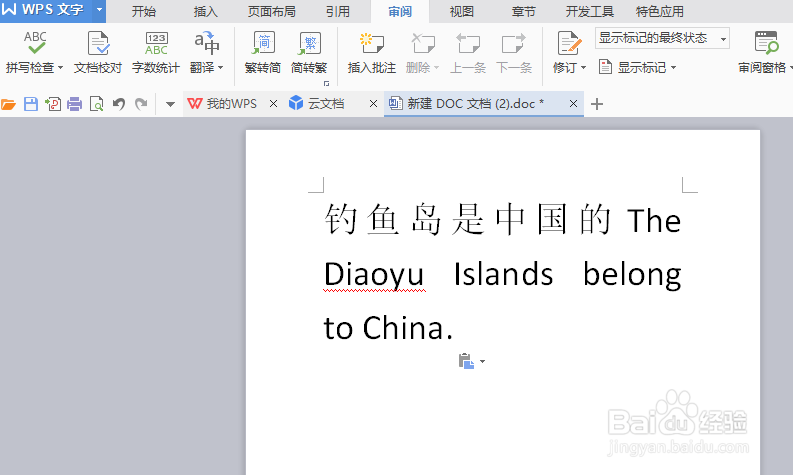Switch to the 引用 ribbon tab

point(338,11)
